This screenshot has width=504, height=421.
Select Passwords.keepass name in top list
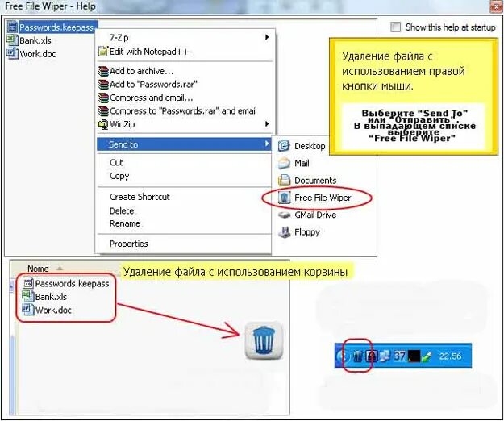coord(56,27)
